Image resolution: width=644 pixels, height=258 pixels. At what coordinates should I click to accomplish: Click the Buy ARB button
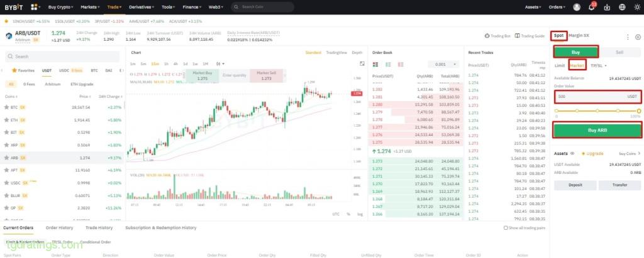(x=597, y=131)
